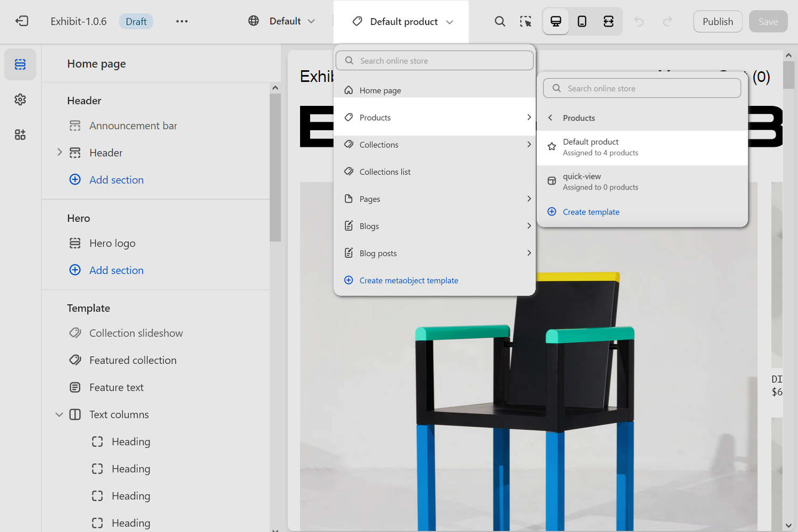The height and width of the screenshot is (532, 798).
Task: Click Create metaobject template link
Action: pyautogui.click(x=409, y=280)
